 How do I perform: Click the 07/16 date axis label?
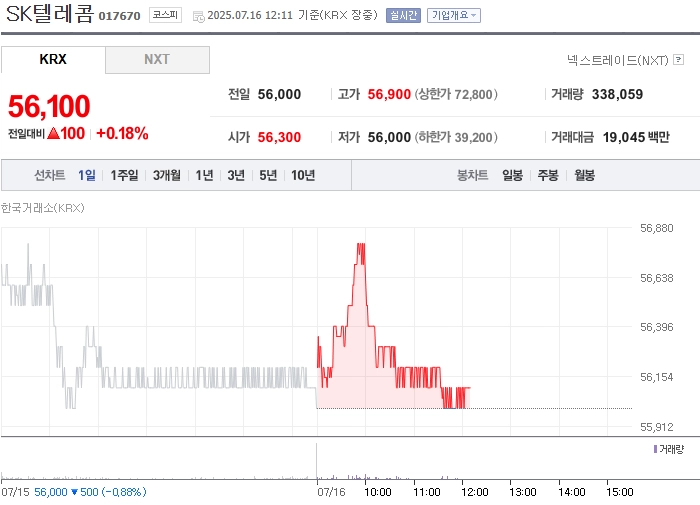point(331,492)
